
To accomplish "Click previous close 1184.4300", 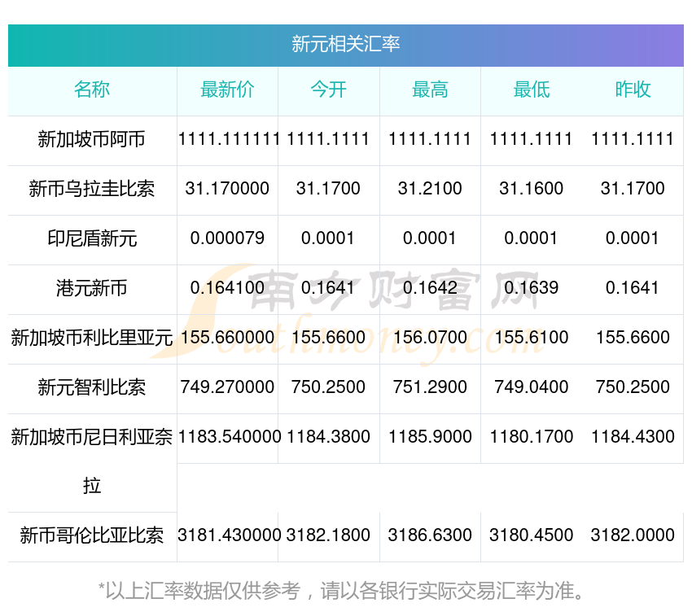I will pos(633,437).
